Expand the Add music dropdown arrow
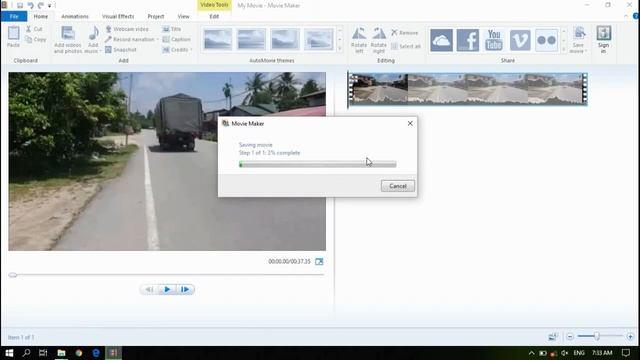The width and height of the screenshot is (640, 360). [x=100, y=51]
